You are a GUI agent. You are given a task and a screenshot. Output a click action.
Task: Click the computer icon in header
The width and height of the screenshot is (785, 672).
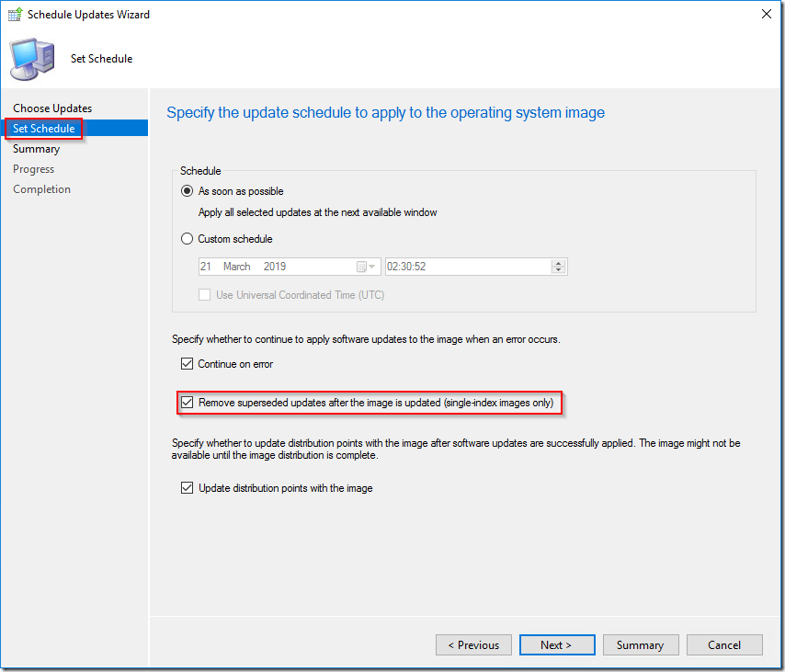tap(31, 59)
